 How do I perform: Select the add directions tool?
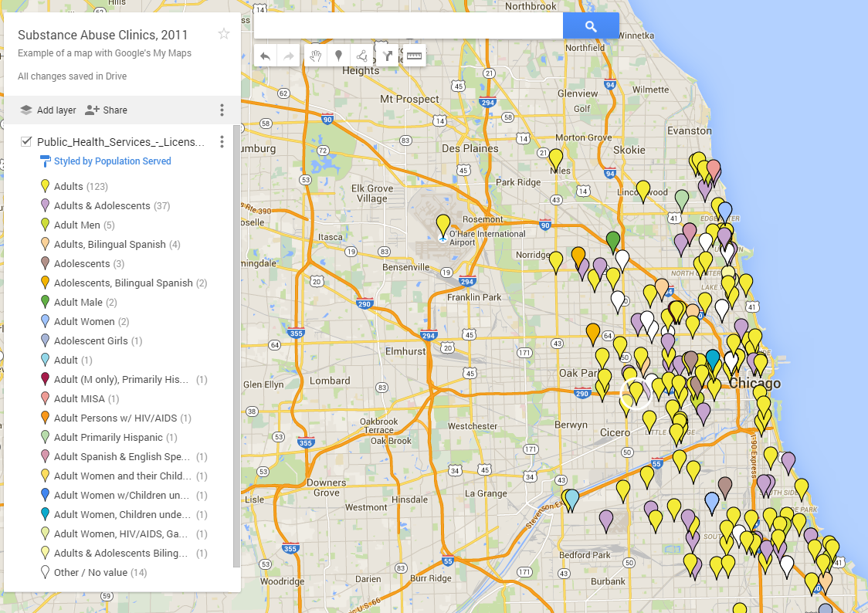point(388,56)
